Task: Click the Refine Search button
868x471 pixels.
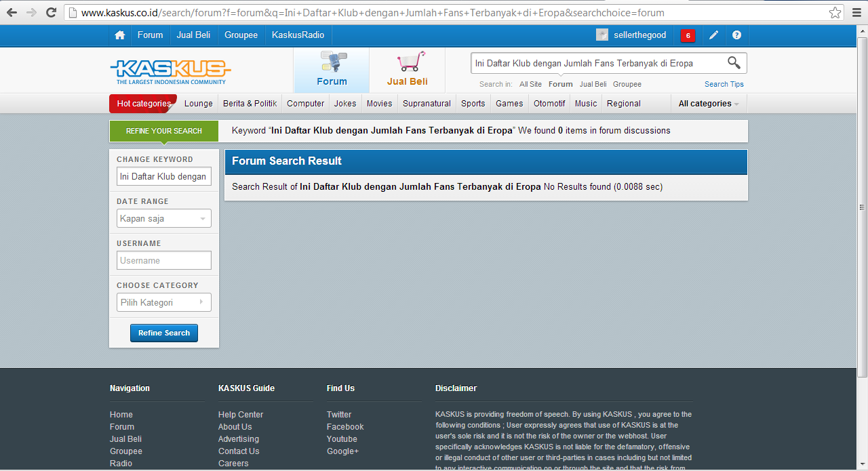Action: pyautogui.click(x=164, y=333)
